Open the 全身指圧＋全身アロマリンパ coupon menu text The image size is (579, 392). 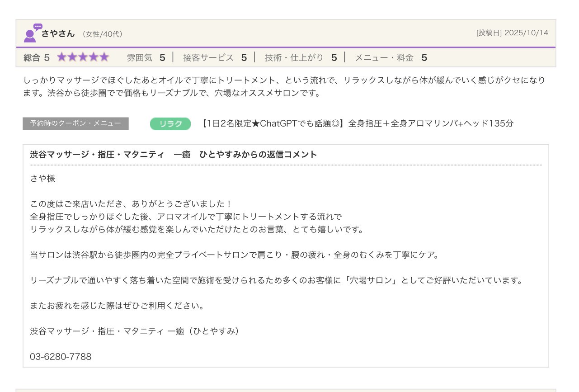(357, 123)
